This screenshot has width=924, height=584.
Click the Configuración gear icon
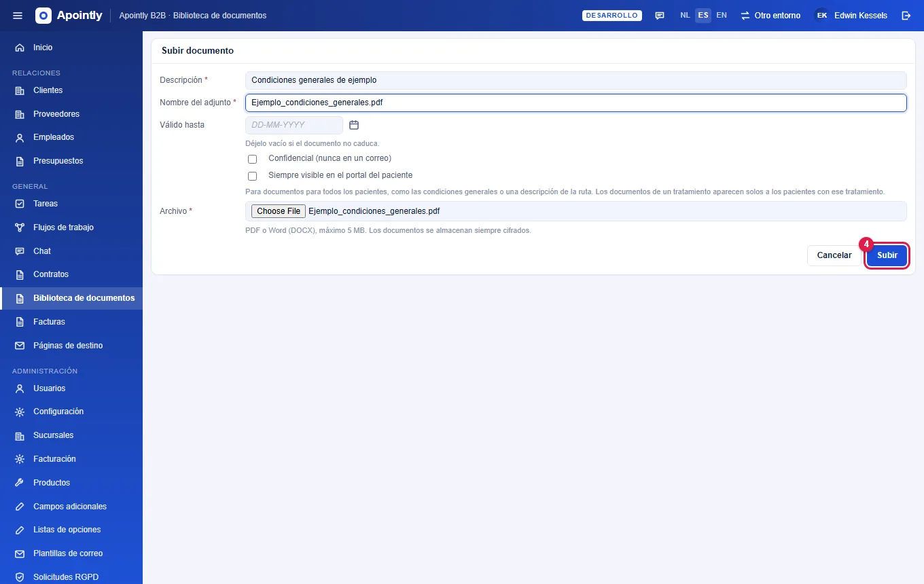click(20, 412)
